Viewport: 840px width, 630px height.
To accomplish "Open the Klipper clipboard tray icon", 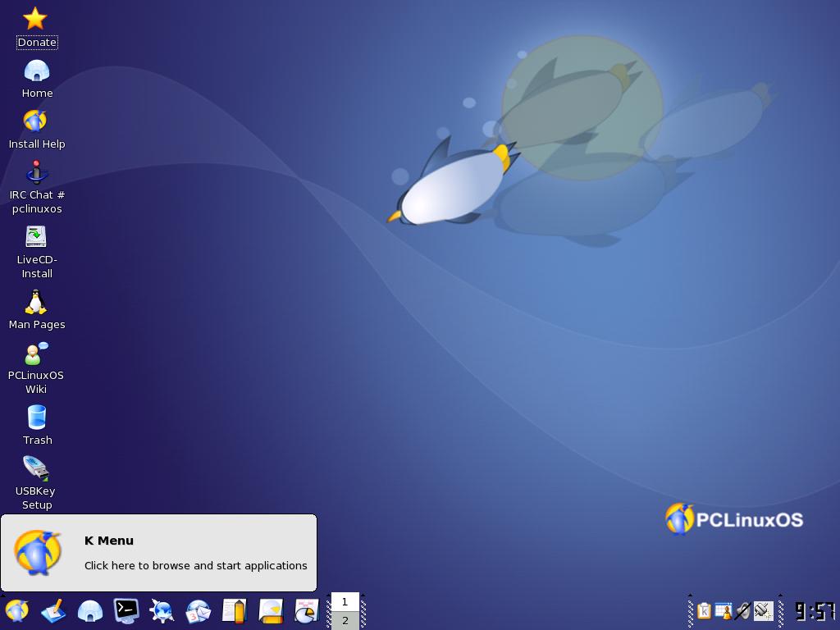I will (704, 610).
